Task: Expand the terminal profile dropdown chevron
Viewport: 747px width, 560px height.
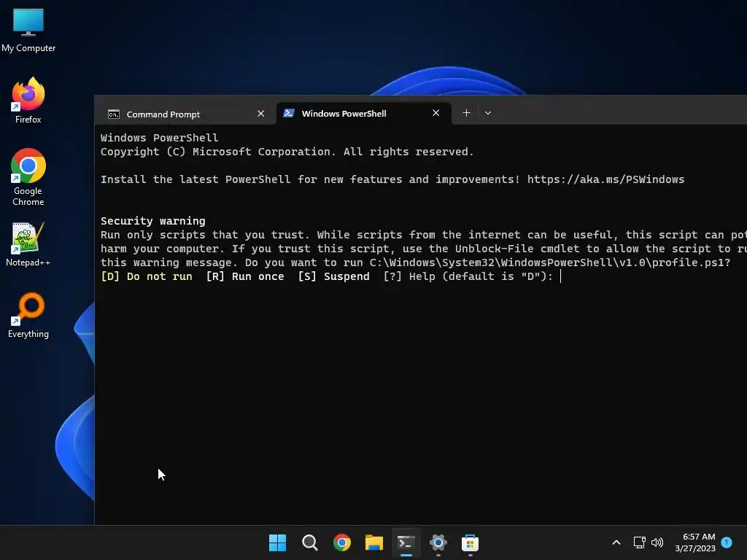Action: (488, 113)
